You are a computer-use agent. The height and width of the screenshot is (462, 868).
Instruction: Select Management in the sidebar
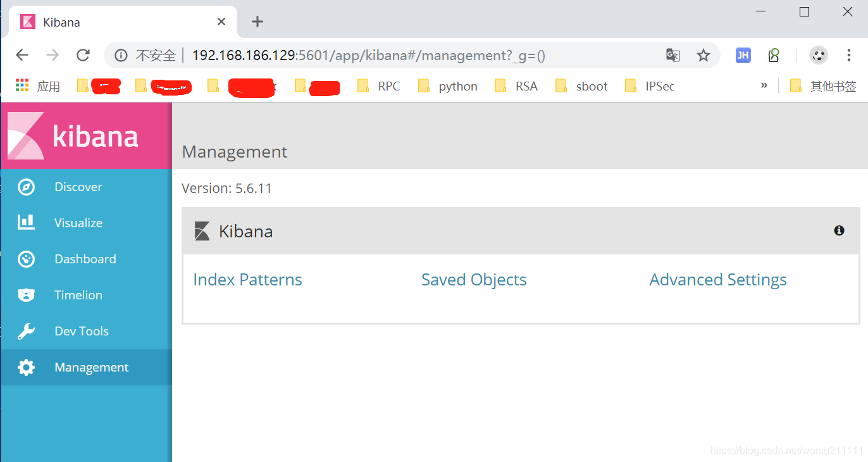(x=86, y=367)
